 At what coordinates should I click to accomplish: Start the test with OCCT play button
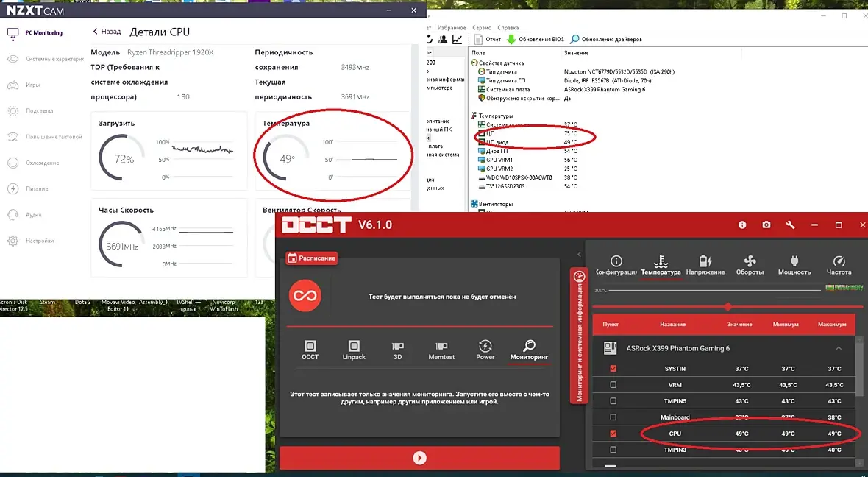click(x=419, y=458)
